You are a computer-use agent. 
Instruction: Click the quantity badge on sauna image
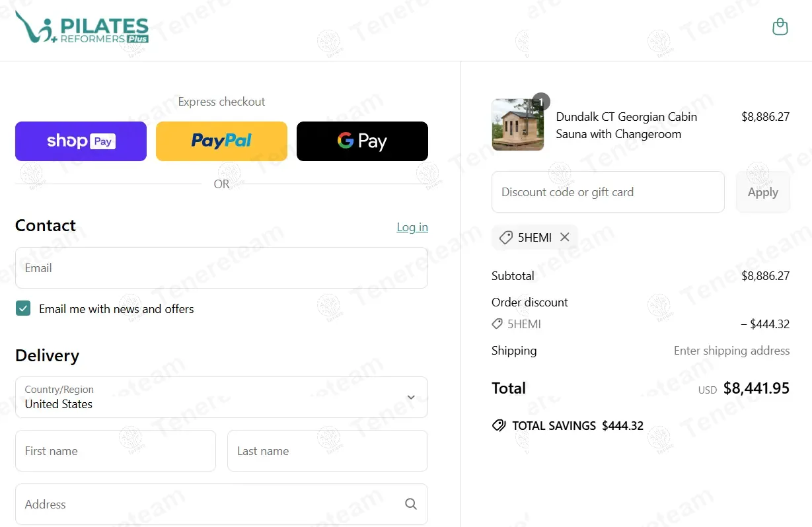point(541,102)
